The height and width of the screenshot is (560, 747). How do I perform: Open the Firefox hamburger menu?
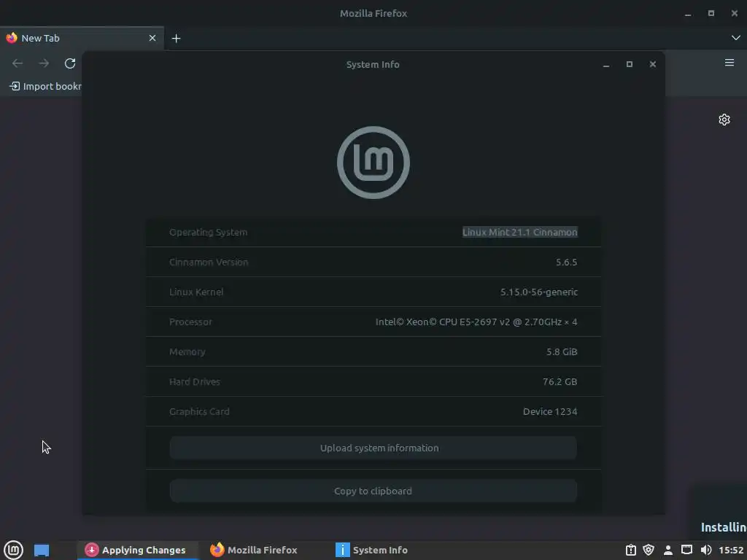tap(729, 63)
